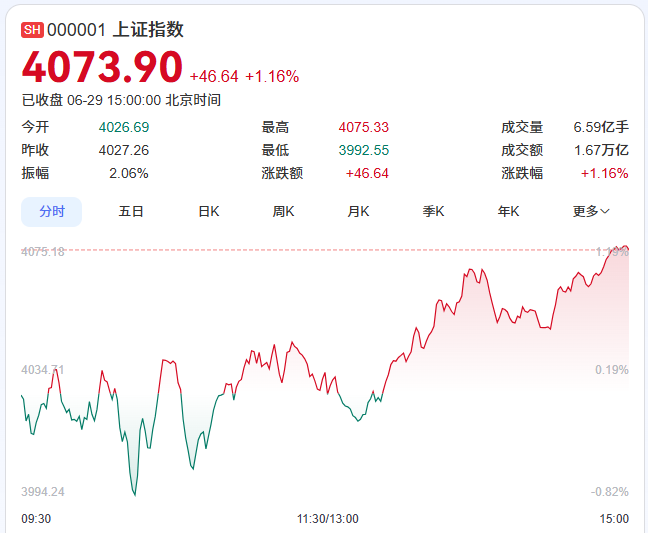Click the 000001 上证指数 title
This screenshot has height=533, width=648.
coord(115,30)
